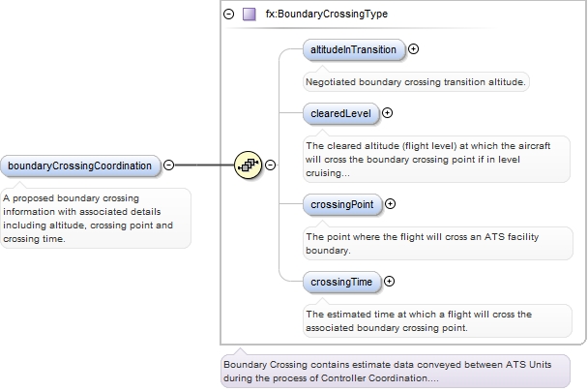Expand the crossingTime element
The width and height of the screenshot is (588, 391).
(389, 282)
